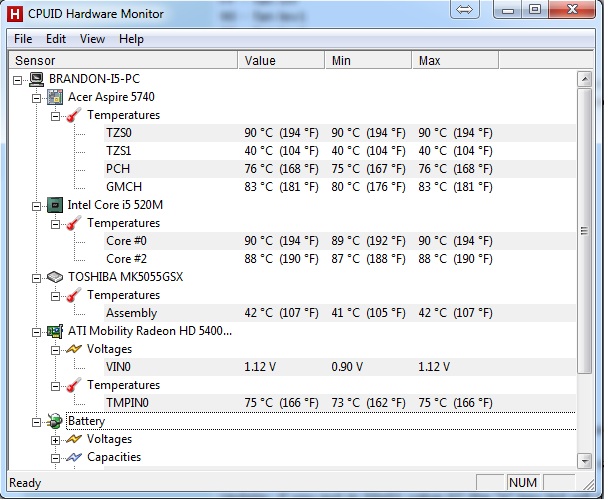
Task: Click the Capacities label under Battery
Action: tap(114, 457)
